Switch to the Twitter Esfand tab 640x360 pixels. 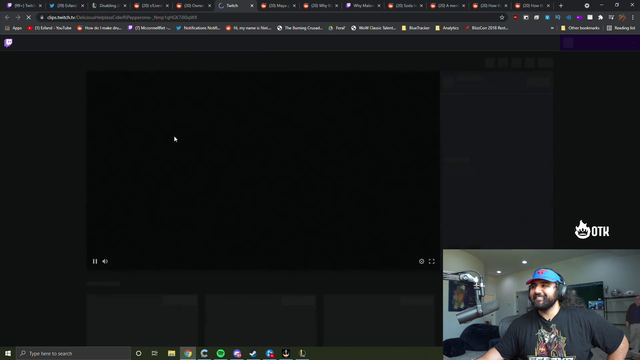(66, 6)
